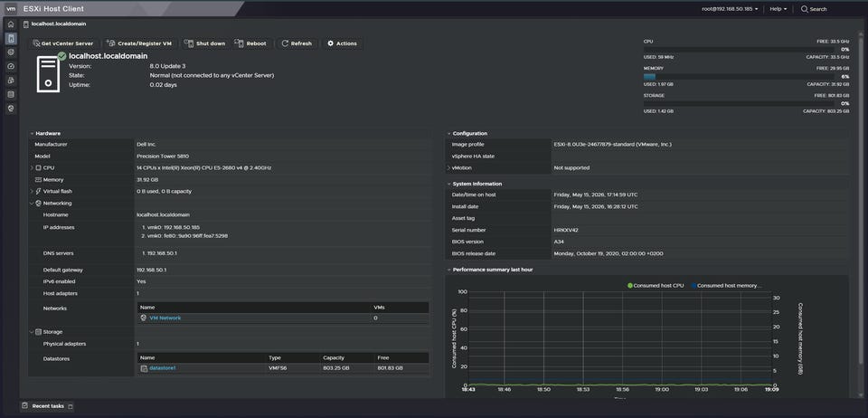868x418 pixels.
Task: Open the Help dropdown menu
Action: click(x=778, y=9)
